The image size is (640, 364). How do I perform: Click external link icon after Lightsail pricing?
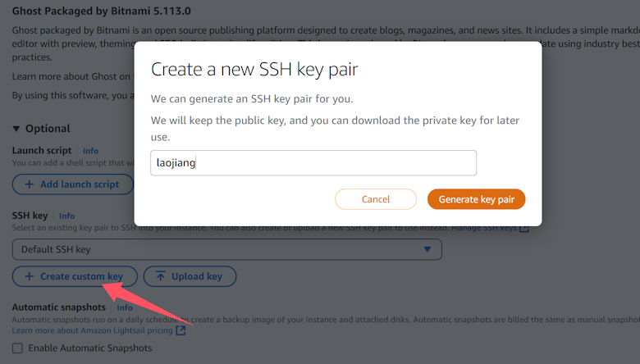pos(181,330)
